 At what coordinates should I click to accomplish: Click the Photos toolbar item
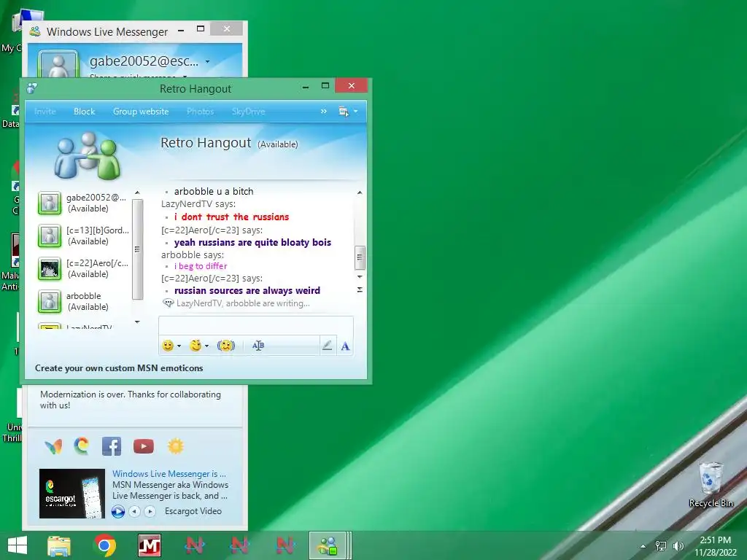tap(200, 112)
